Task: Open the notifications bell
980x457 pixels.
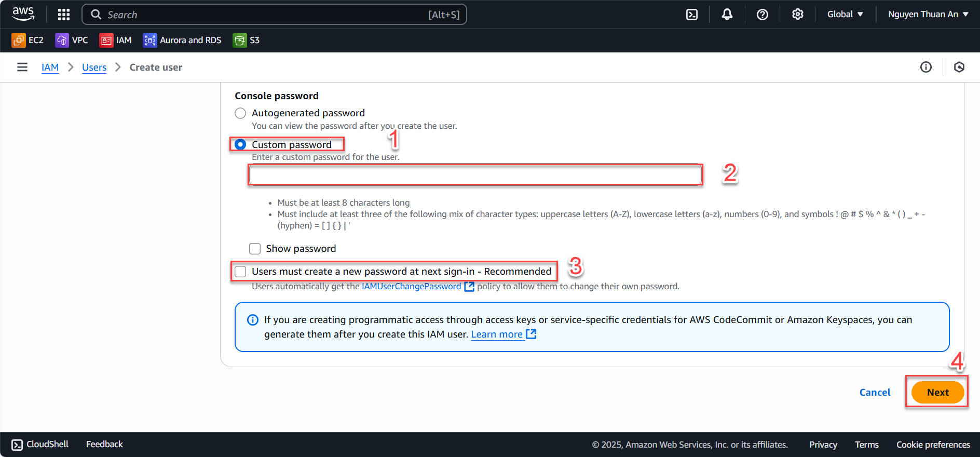Action: (x=727, y=15)
